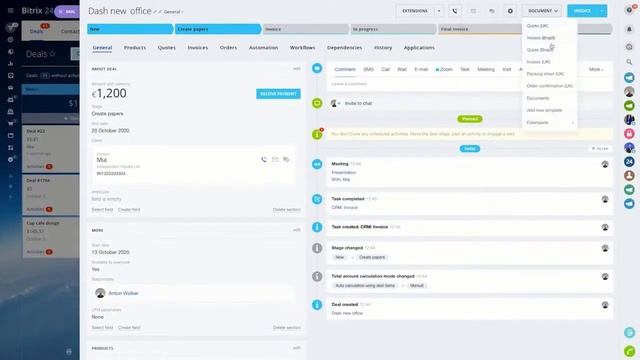Viewport: 640px width, 360px height.
Task: Open the Filter control in timeline
Action: 600,149
